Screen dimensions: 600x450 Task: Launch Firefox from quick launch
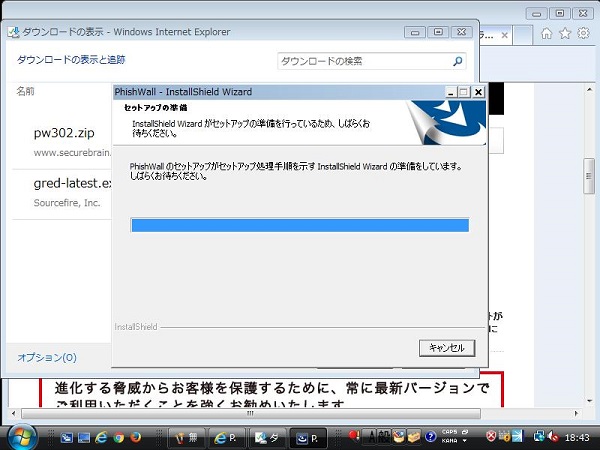[x=135, y=437]
